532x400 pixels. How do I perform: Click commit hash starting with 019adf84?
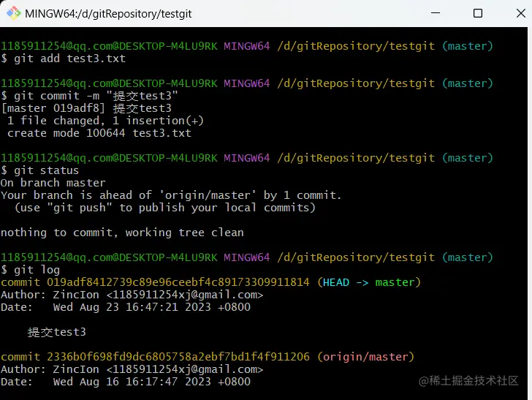pos(178,282)
